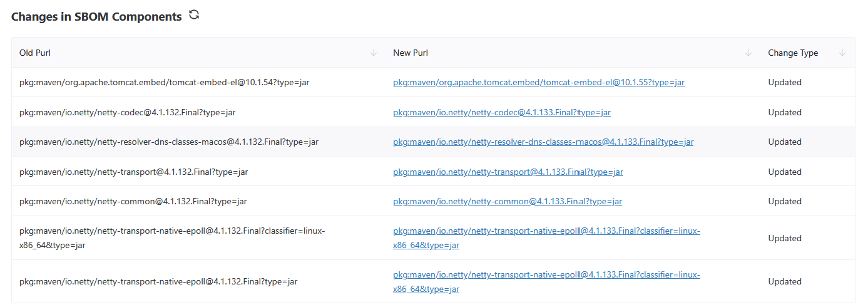
Task: Click the Old Purl column header label
Action: tap(35, 53)
